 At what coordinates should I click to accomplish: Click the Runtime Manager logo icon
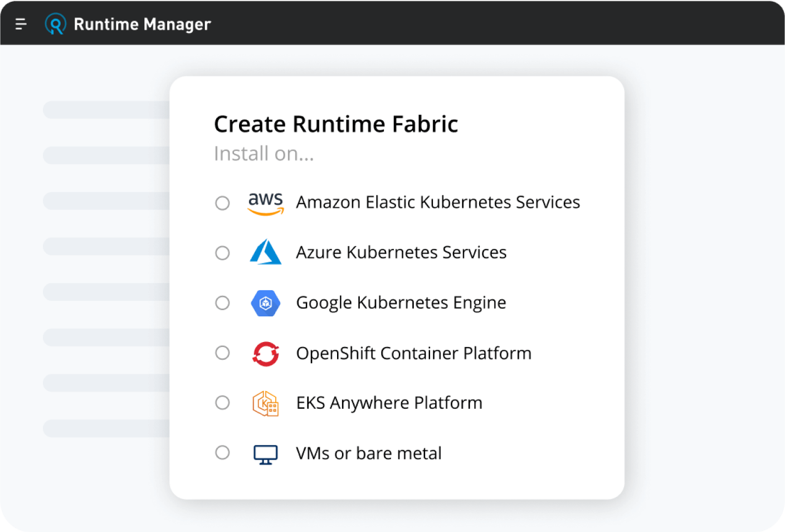(55, 24)
